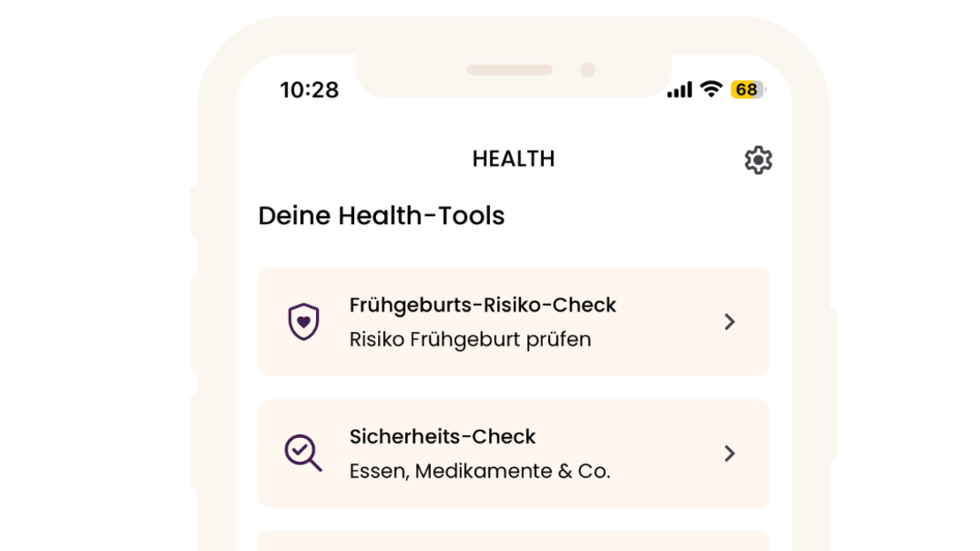
Task: Click the Essen, Medikamente & Co. description
Action: click(480, 470)
